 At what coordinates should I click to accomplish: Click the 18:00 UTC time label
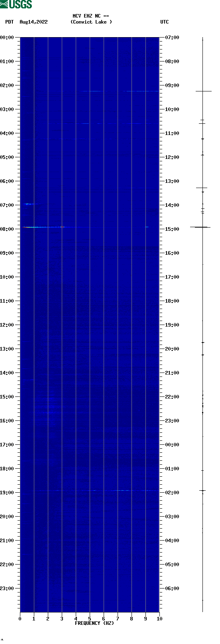(x=172, y=301)
